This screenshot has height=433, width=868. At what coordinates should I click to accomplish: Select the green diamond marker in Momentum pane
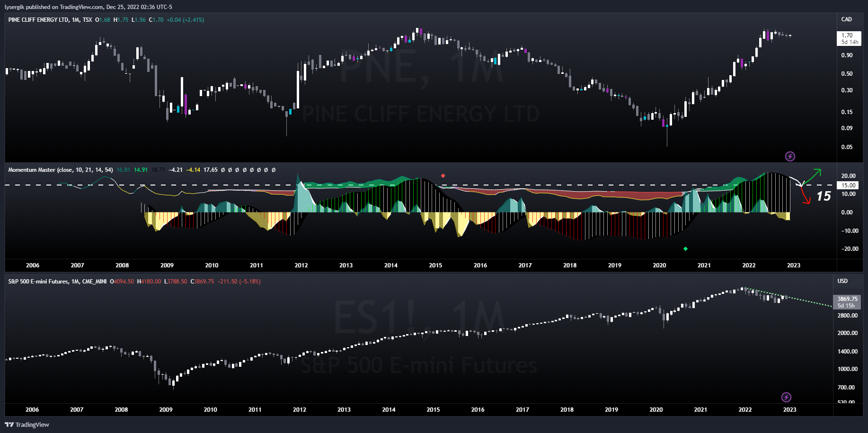pos(685,248)
